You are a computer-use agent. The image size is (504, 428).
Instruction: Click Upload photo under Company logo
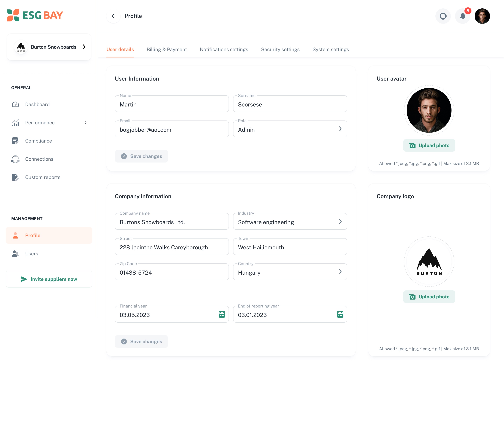click(429, 297)
